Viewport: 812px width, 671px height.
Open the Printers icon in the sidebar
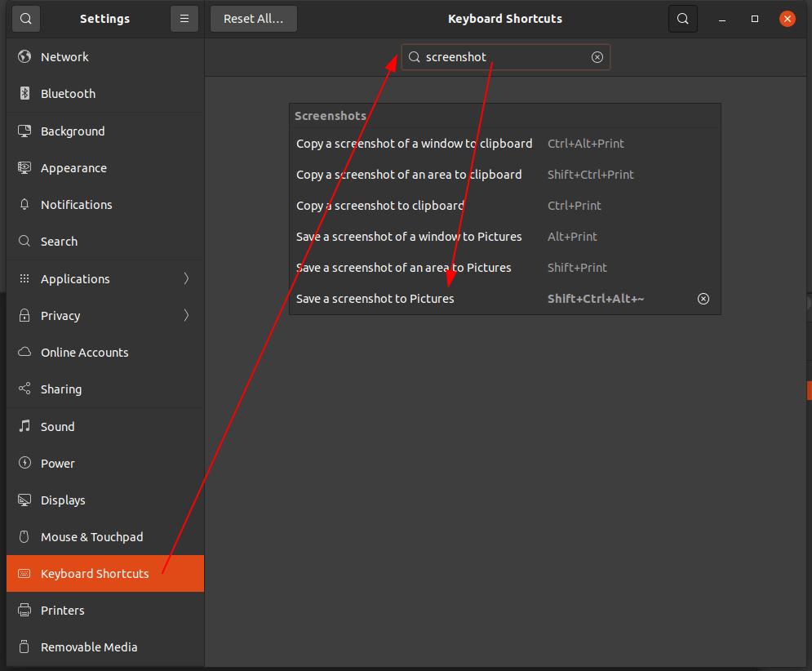(23, 610)
